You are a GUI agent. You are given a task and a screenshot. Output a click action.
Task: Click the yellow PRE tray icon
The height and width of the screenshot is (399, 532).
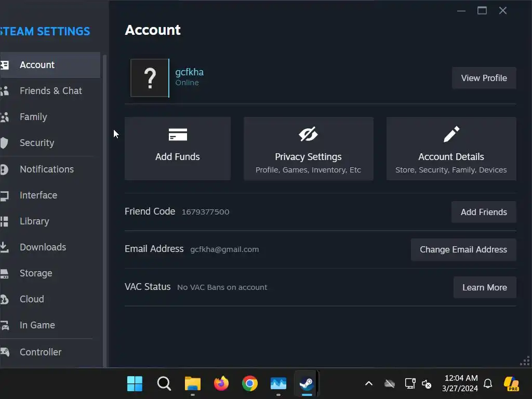click(511, 384)
